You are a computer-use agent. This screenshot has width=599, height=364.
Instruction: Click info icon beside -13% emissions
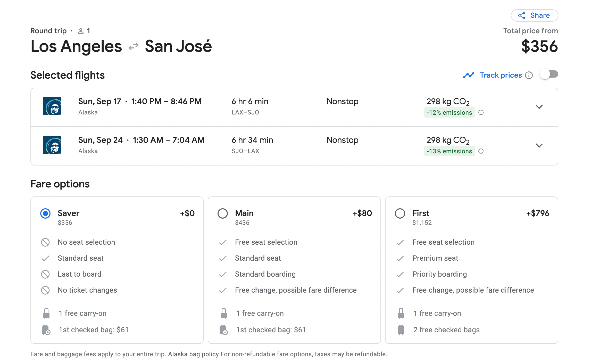(481, 151)
